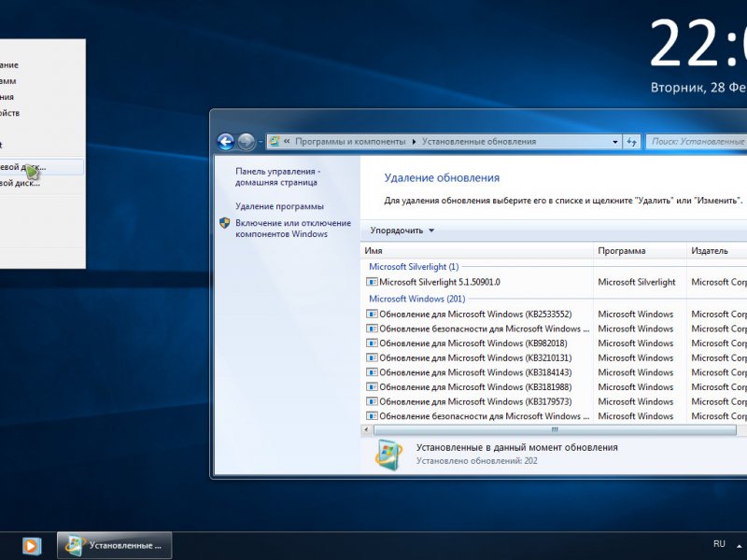Click the refresh icon beside address bar
747x560 pixels.
coord(631,142)
